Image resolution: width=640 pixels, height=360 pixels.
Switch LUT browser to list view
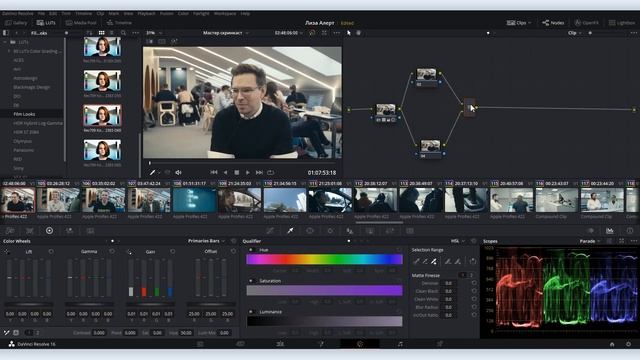[111, 33]
